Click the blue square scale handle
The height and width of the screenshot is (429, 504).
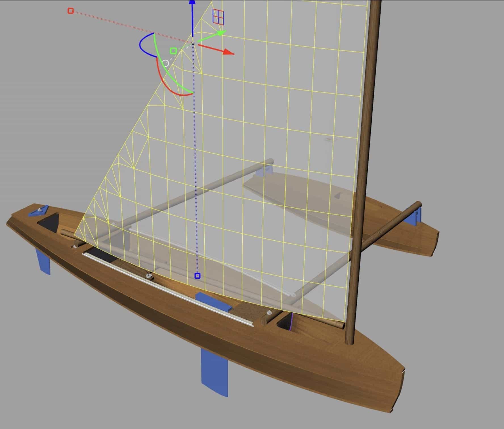pyautogui.click(x=198, y=276)
